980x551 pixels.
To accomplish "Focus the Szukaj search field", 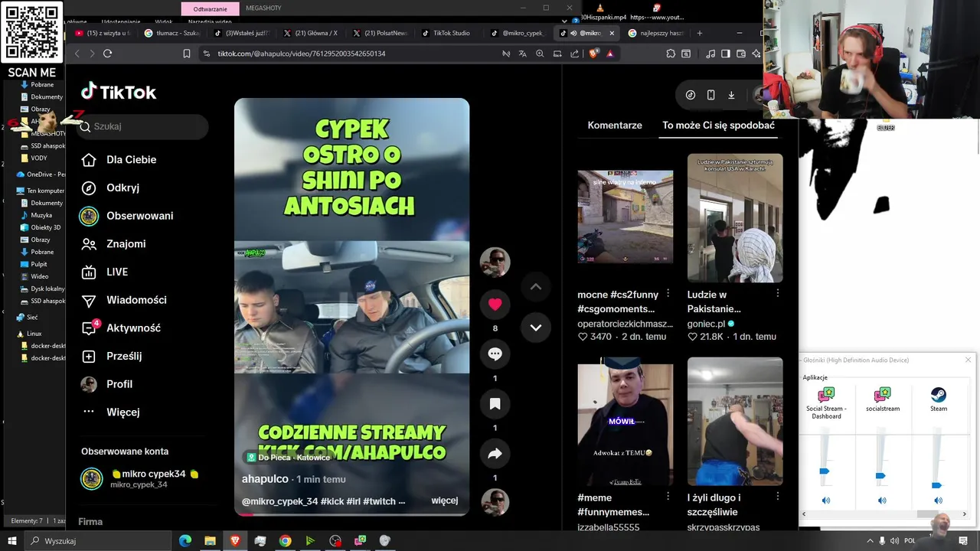I will [143, 126].
